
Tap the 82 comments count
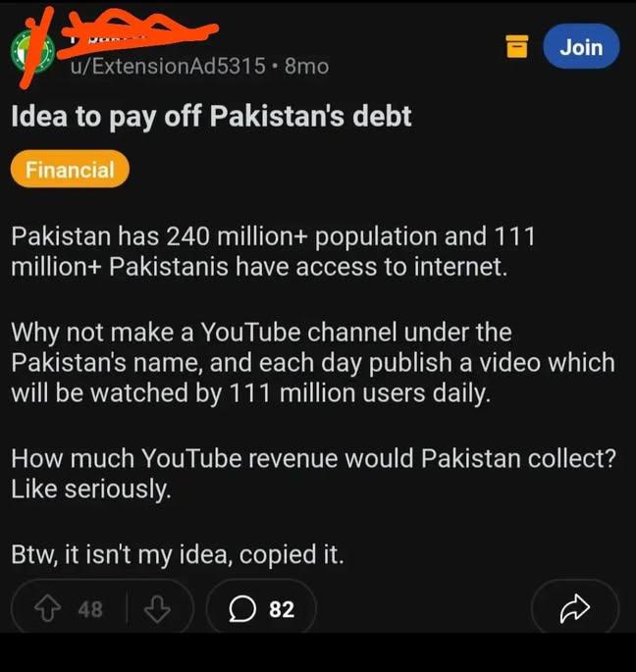(282, 609)
